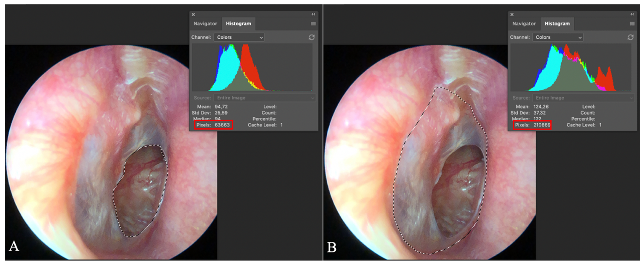Close the left Histogram panel in image A
Image resolution: width=644 pixels, height=266 pixels.
(193, 15)
